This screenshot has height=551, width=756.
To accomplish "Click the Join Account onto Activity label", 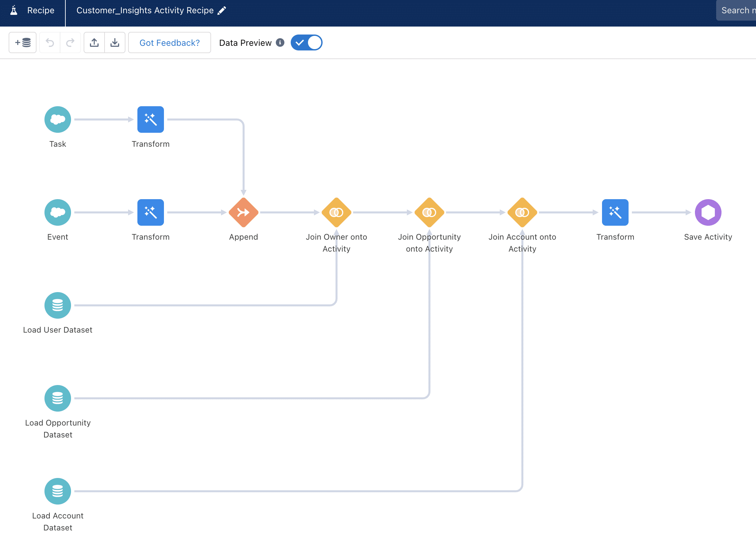I will [x=522, y=243].
